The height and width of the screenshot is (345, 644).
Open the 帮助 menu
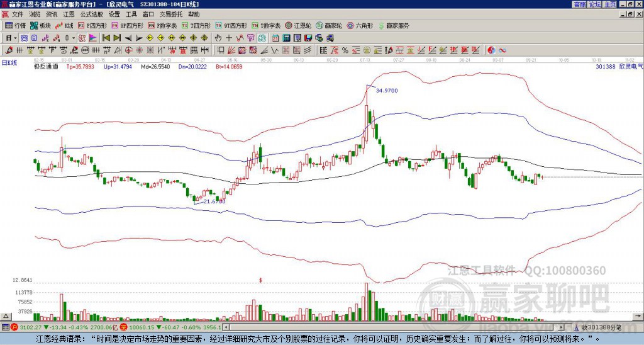click(x=194, y=14)
